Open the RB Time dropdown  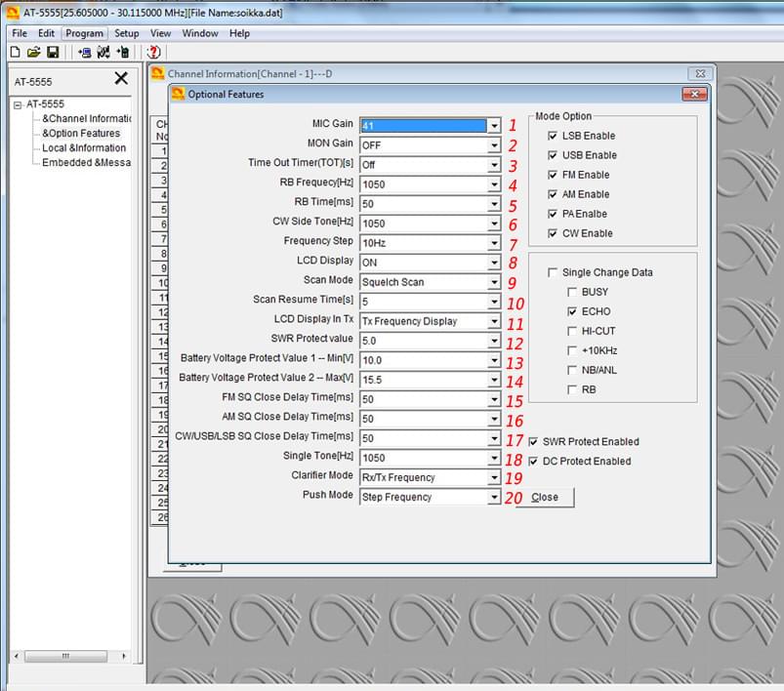click(494, 204)
